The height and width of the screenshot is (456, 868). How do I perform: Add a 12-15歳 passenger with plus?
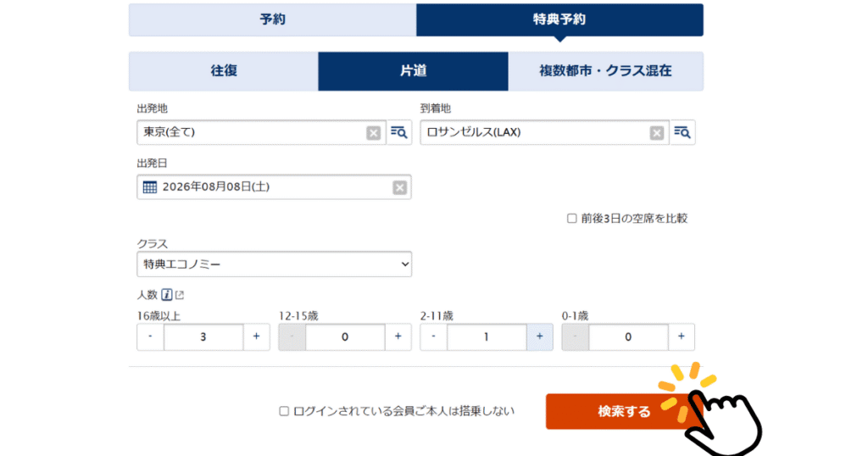pos(398,336)
